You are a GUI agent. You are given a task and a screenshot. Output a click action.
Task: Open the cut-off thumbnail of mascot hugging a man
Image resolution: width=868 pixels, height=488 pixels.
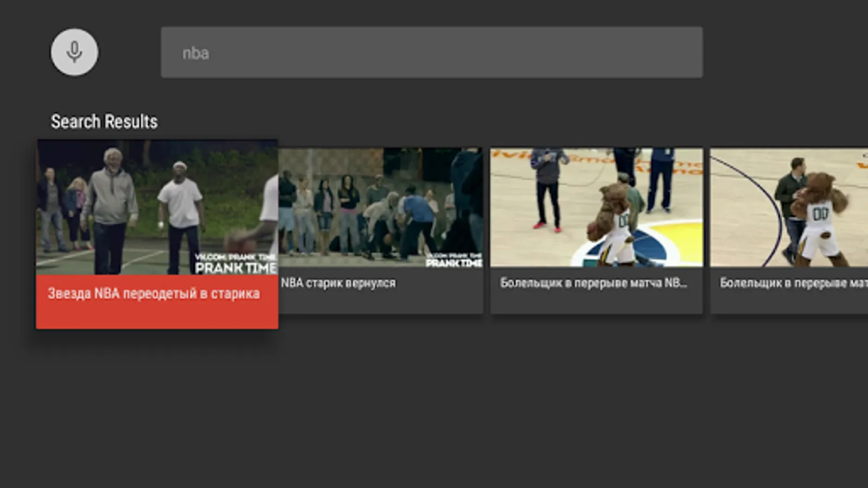(789, 207)
